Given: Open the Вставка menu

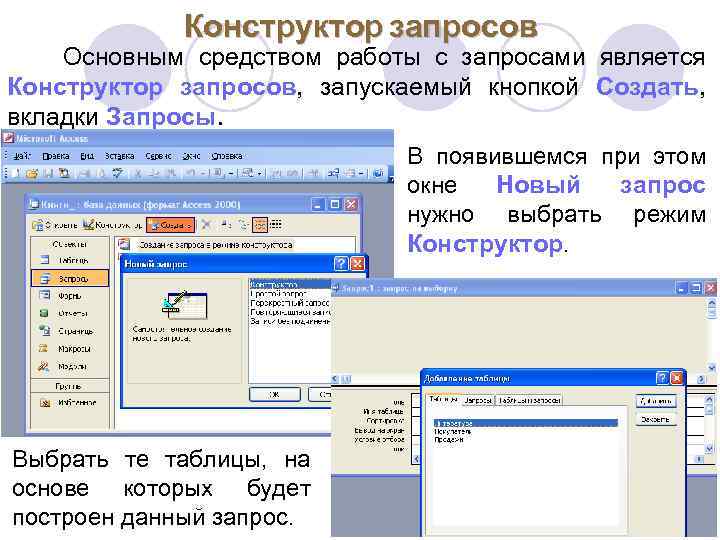Looking at the screenshot, I should (119, 156).
